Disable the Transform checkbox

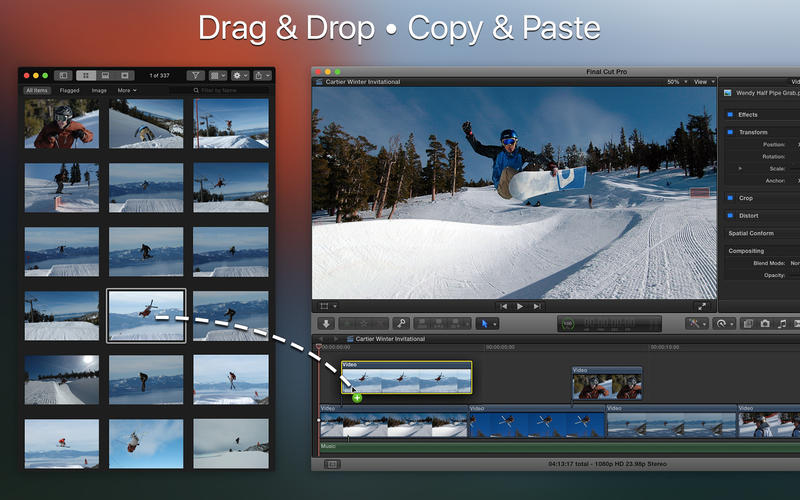coord(730,132)
